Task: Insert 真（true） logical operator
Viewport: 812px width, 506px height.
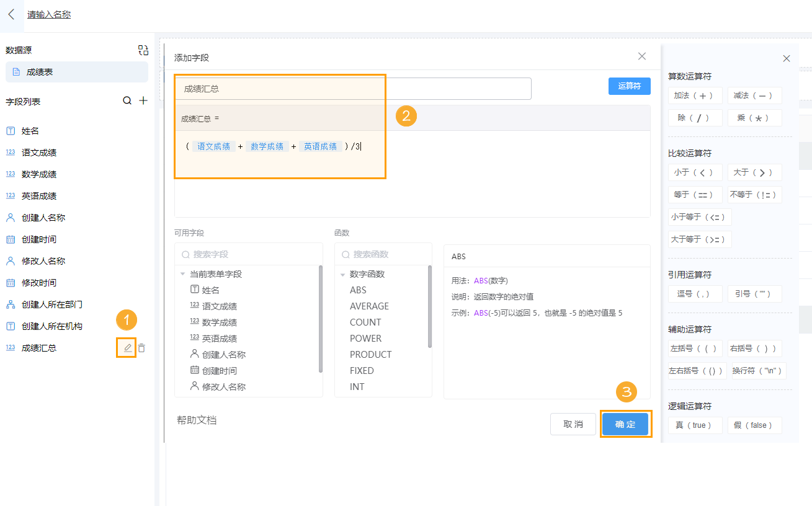Action: click(695, 425)
